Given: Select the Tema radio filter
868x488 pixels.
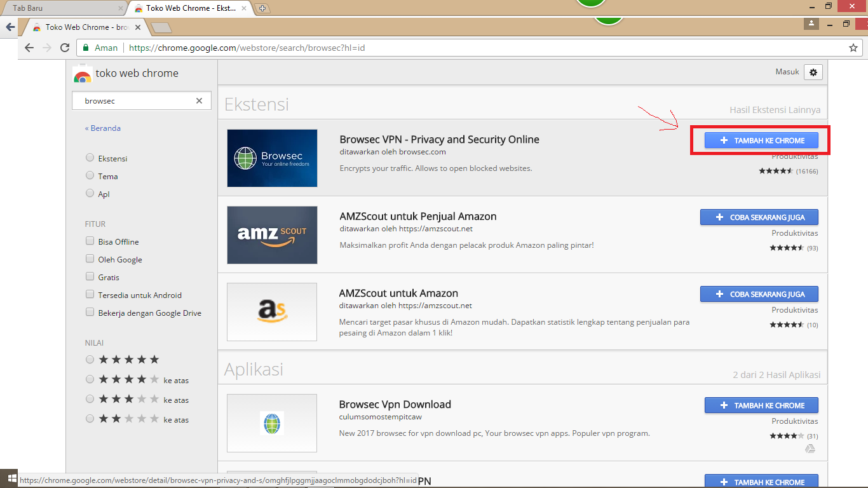Looking at the screenshot, I should coord(90,176).
